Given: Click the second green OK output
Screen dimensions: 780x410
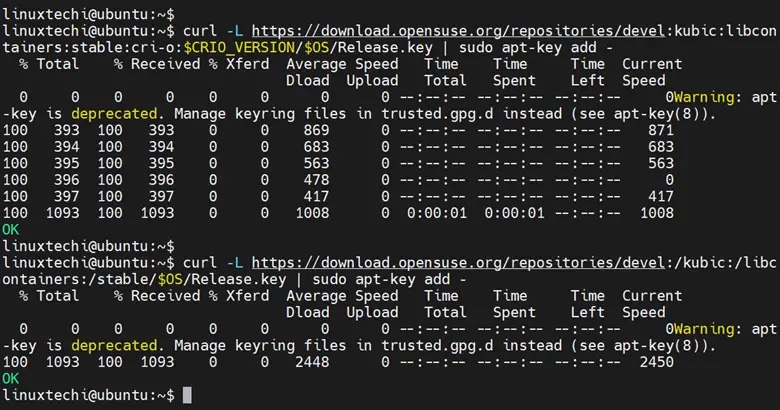Looking at the screenshot, I should 11,378.
